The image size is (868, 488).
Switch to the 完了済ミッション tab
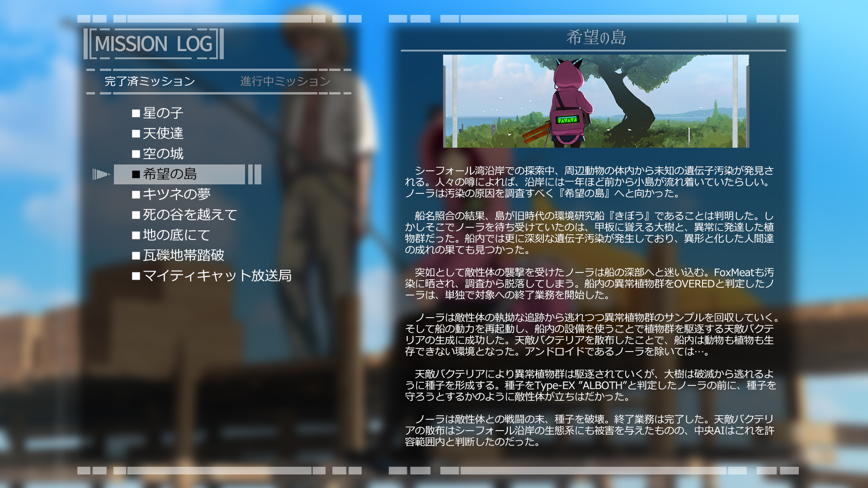(150, 81)
